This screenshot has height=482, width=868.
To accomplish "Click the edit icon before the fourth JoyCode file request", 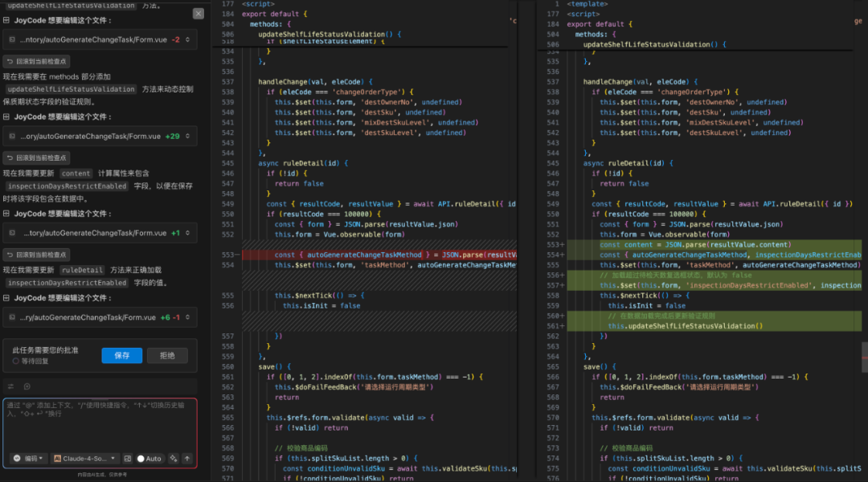I will click(6, 298).
